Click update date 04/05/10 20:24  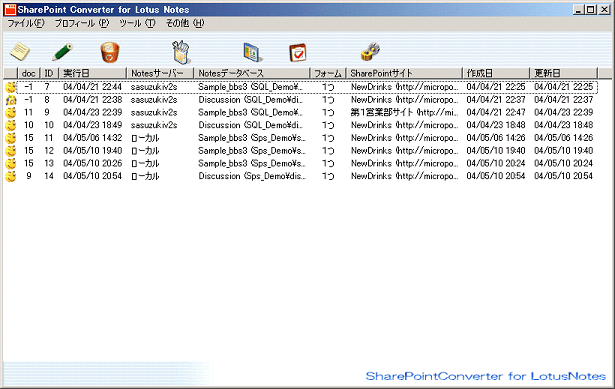tap(564, 164)
